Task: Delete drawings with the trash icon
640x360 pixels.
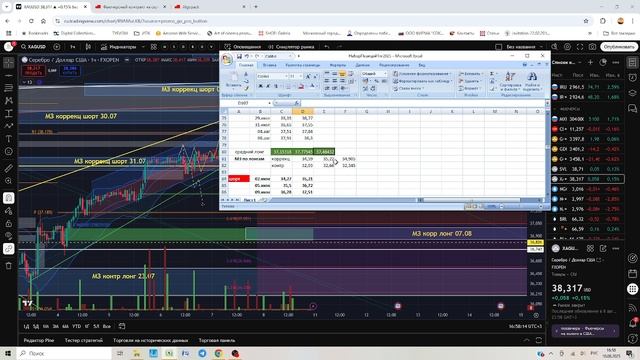Action: click(9, 266)
